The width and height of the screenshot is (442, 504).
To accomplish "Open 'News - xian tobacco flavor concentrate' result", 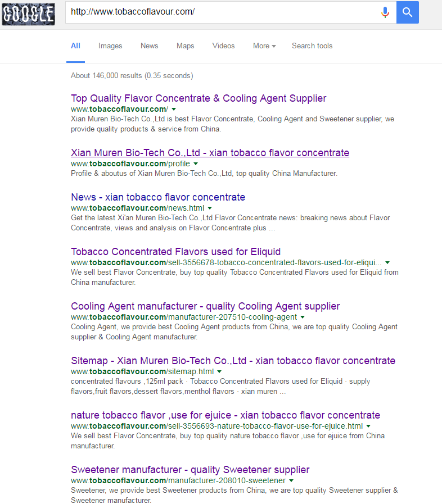I will (x=158, y=197).
